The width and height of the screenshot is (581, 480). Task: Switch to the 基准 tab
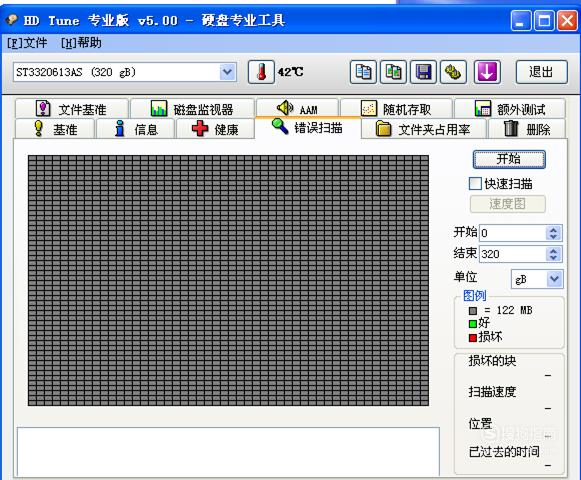point(55,129)
